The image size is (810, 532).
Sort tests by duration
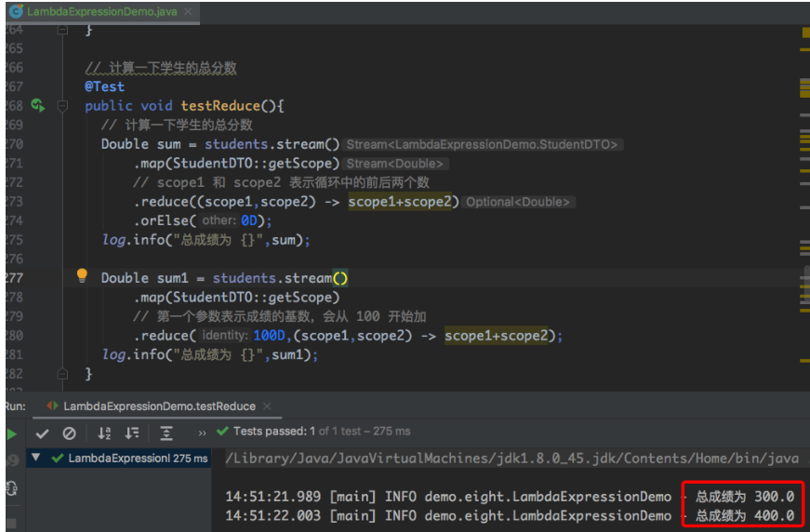pyautogui.click(x=132, y=432)
